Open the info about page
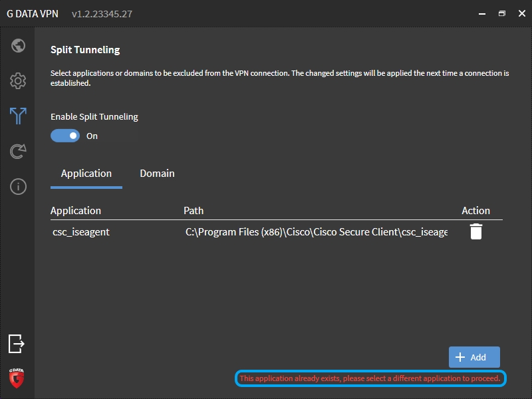Viewport: 532px width, 399px height. 18,187
